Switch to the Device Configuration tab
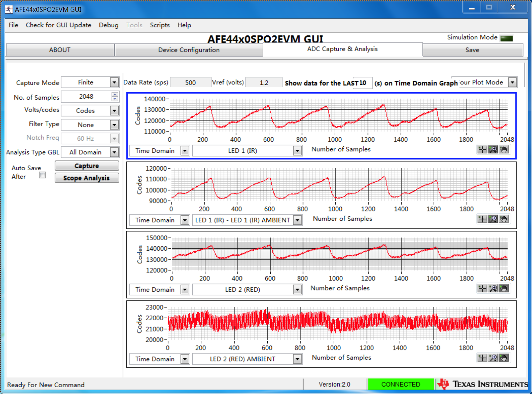Viewport: 532px width, 394px height. point(189,50)
